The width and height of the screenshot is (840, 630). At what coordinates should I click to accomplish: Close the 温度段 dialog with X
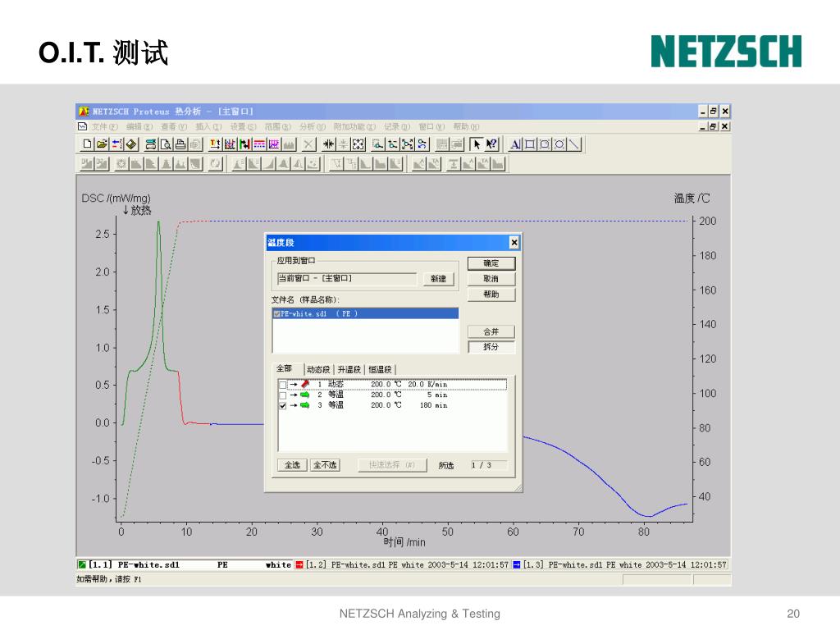[514, 243]
